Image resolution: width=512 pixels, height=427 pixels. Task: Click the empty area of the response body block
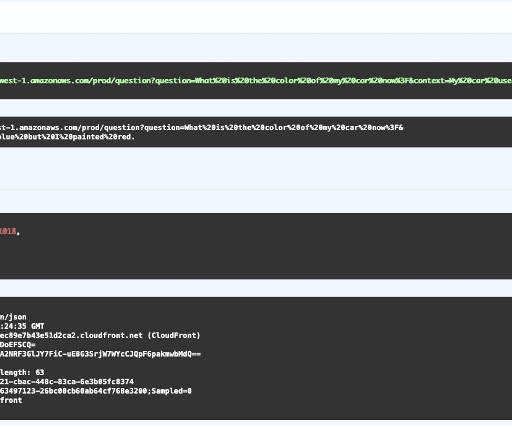[x=256, y=257]
